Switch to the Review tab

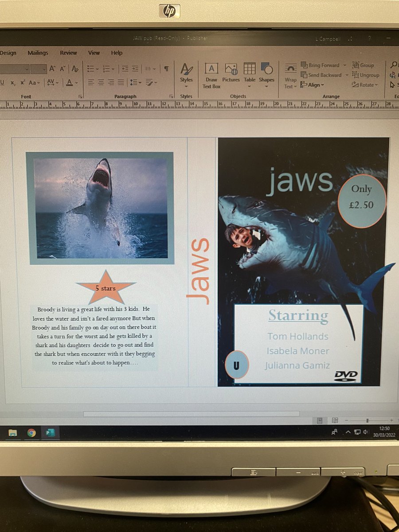tap(68, 53)
